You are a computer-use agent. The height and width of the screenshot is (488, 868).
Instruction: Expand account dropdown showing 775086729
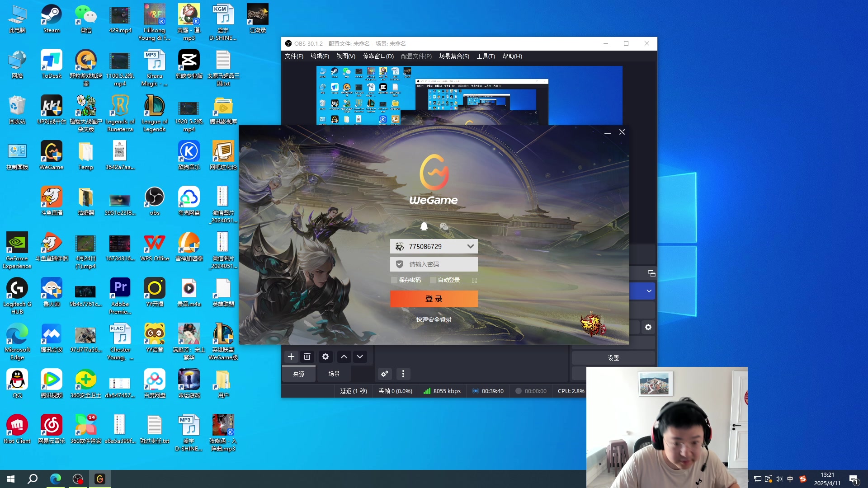point(471,246)
